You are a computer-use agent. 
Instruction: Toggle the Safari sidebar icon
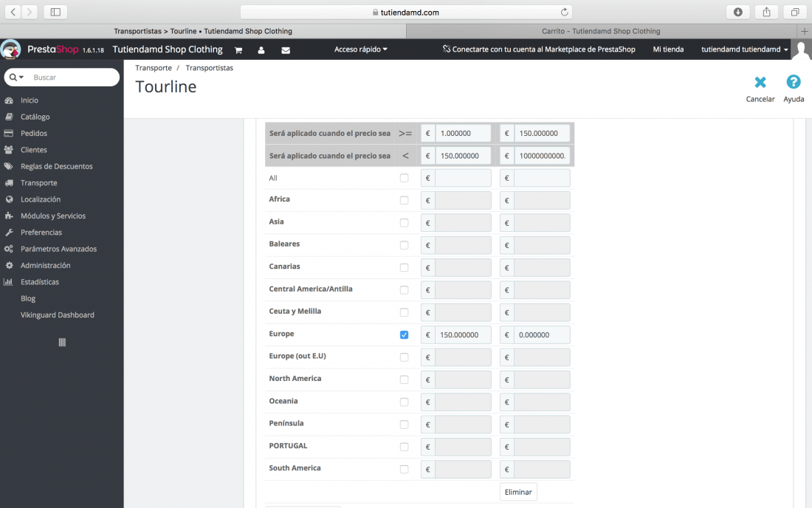[x=55, y=12]
